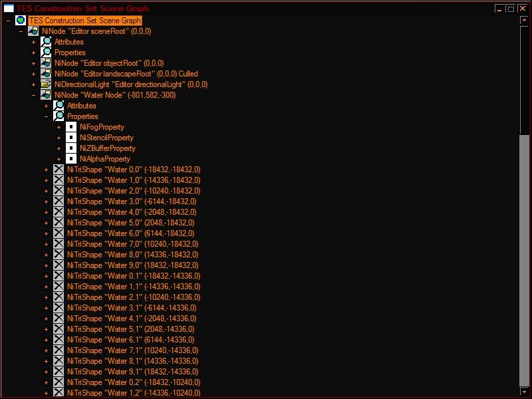Select the root item TES Construction Set Scene Graph
The image size is (532, 399).
coord(85,21)
